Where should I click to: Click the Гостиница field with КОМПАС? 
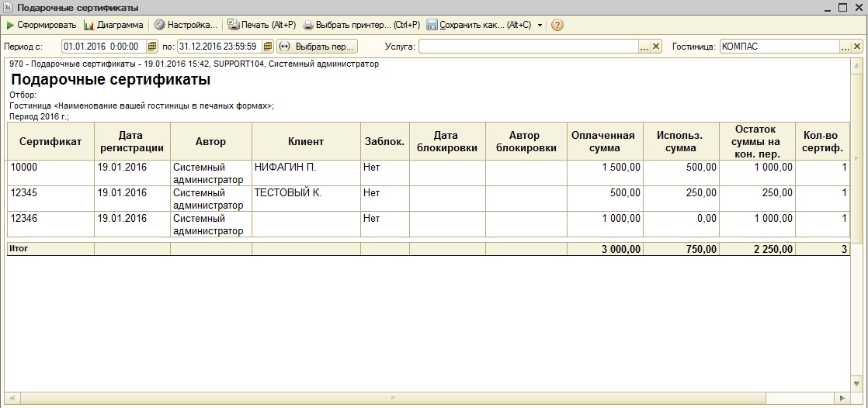pos(779,47)
